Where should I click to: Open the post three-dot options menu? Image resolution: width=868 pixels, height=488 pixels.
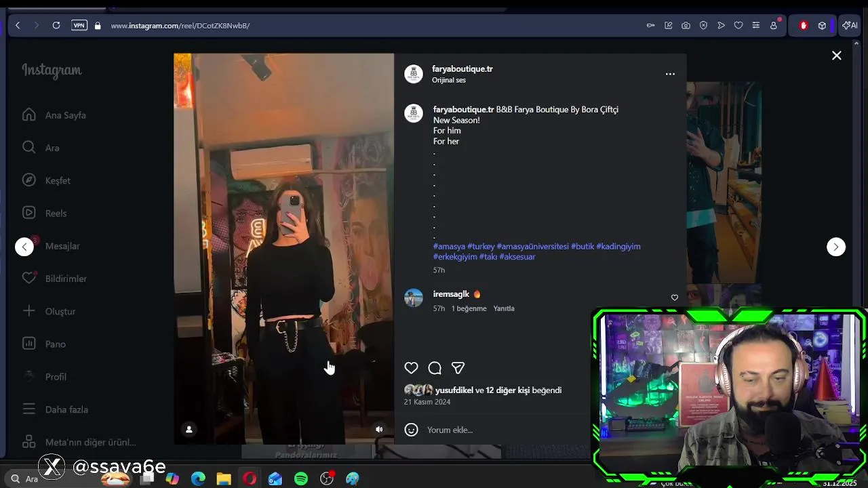[670, 74]
